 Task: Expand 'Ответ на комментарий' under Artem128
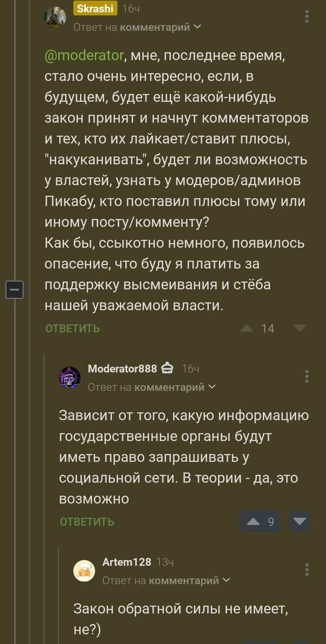pyautogui.click(x=166, y=580)
